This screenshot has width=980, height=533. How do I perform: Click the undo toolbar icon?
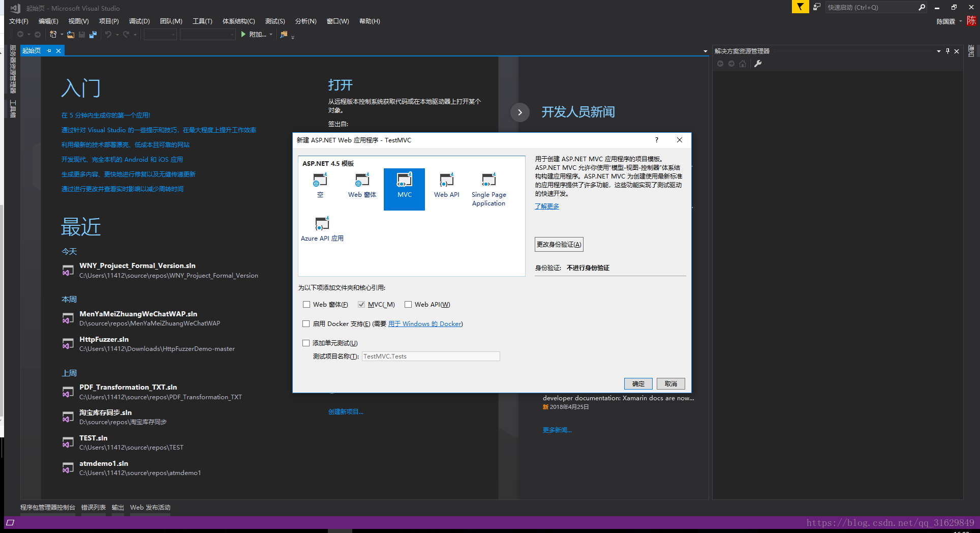[108, 35]
